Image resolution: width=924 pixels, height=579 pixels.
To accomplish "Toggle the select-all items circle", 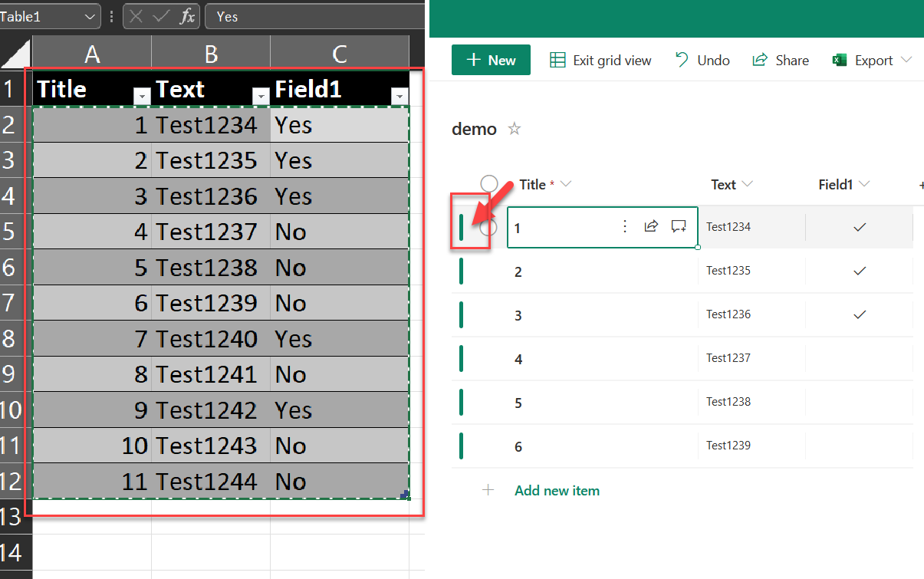I will coord(489,183).
